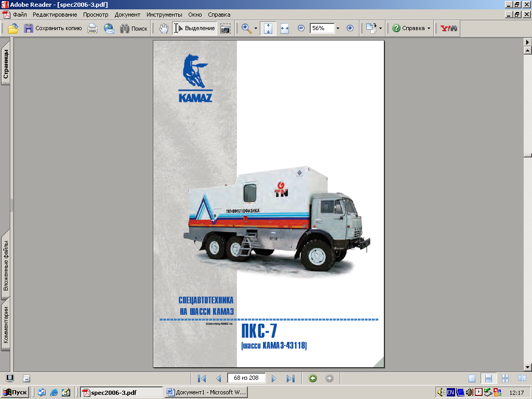
Task: Click the Print icon in the toolbar
Action: (x=92, y=29)
